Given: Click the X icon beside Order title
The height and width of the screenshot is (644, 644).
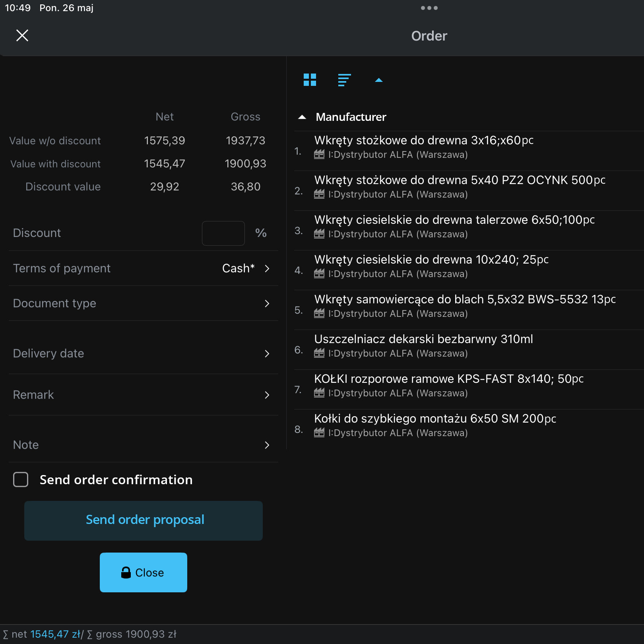Looking at the screenshot, I should coord(22,35).
